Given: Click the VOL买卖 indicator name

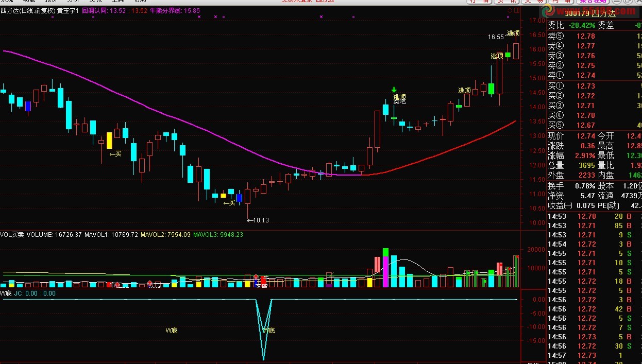Looking at the screenshot, I should (x=12, y=235).
